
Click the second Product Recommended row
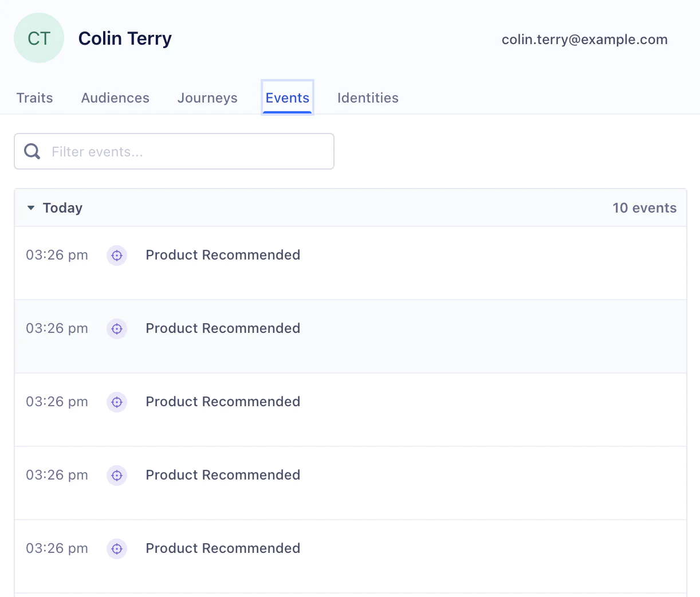pos(223,329)
